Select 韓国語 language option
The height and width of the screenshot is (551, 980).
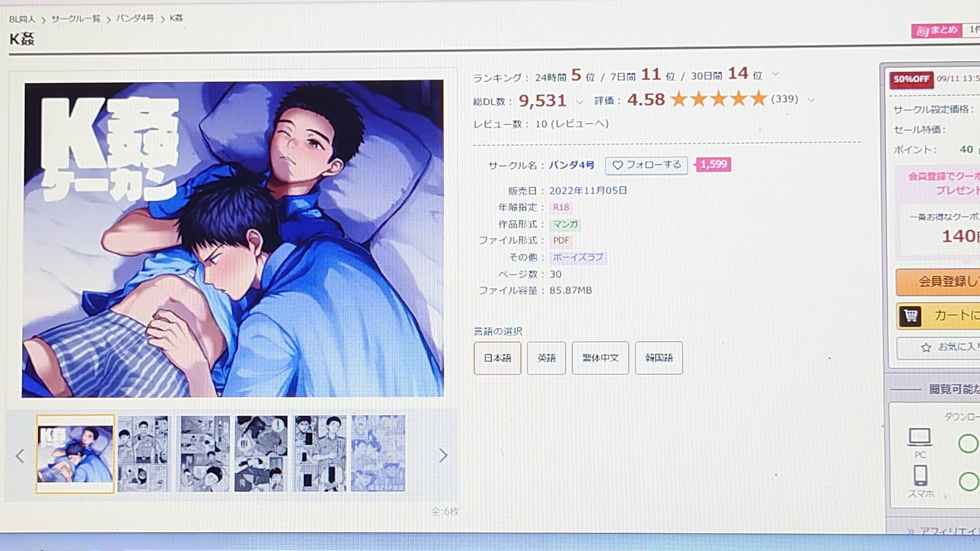pyautogui.click(x=659, y=358)
